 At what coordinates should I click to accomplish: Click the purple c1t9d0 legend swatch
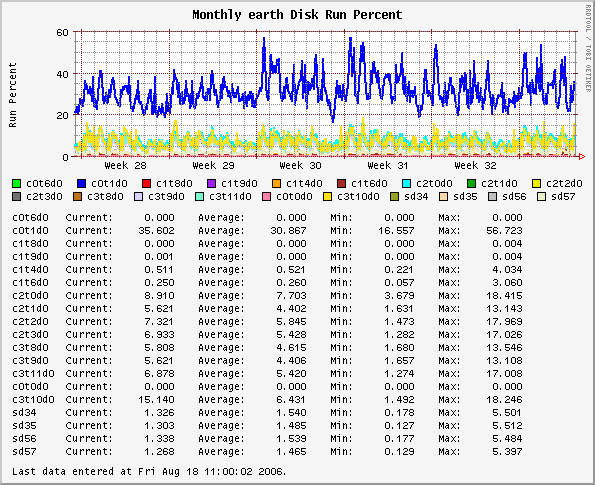211,184
